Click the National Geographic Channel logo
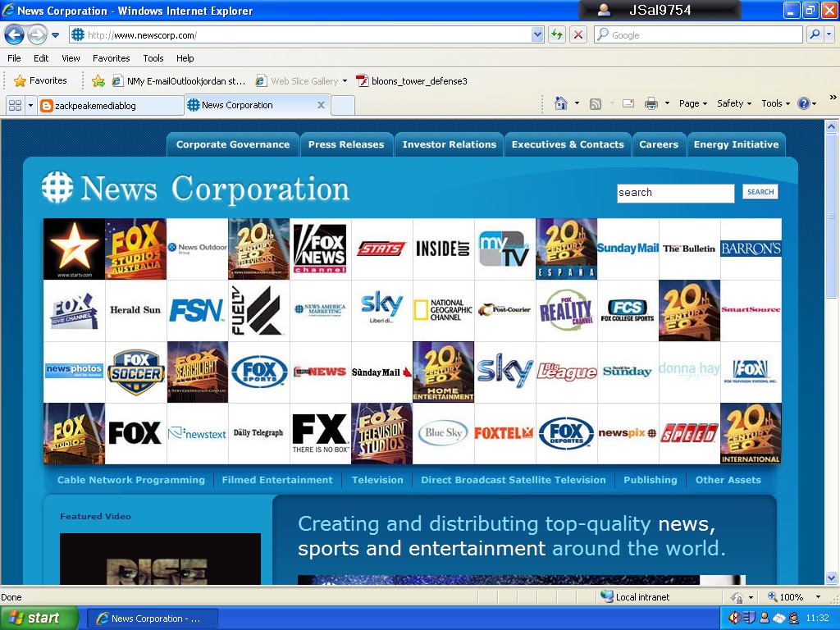840x630 pixels. point(444,310)
